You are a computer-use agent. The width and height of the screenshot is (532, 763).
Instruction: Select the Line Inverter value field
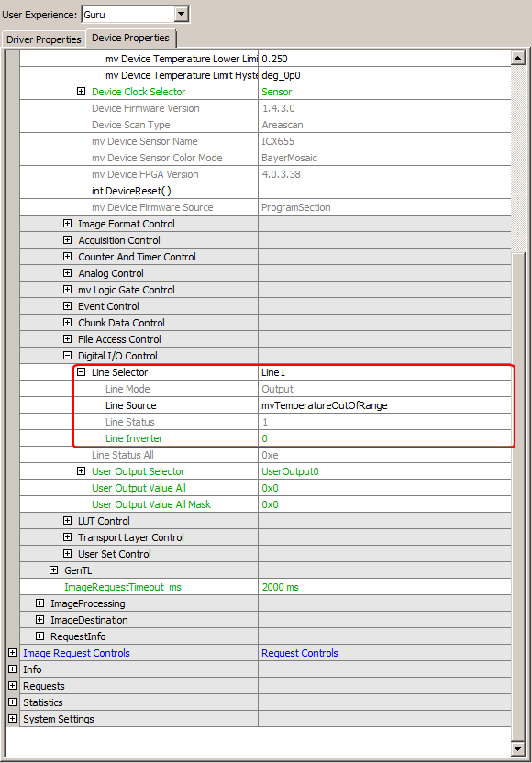tap(384, 438)
